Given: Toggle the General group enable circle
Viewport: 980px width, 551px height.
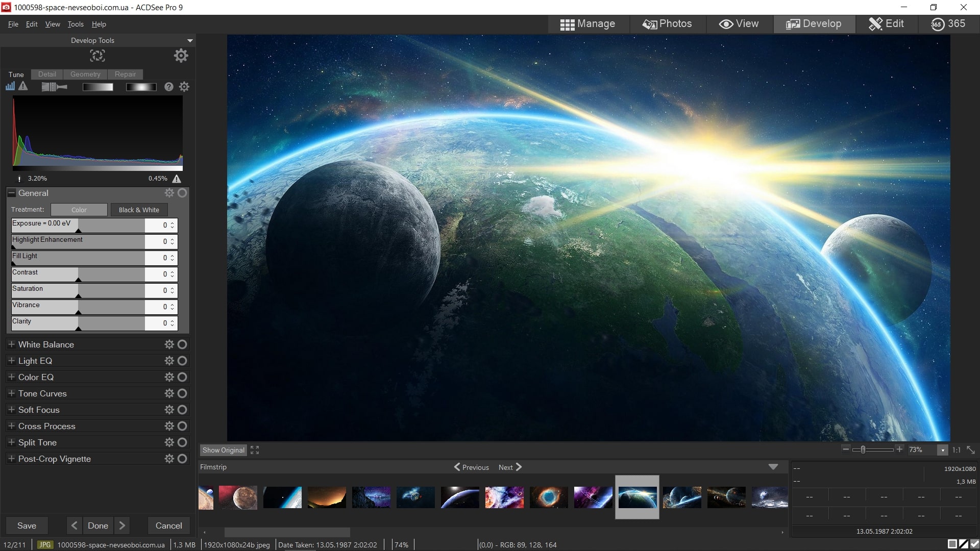Looking at the screenshot, I should (x=182, y=193).
